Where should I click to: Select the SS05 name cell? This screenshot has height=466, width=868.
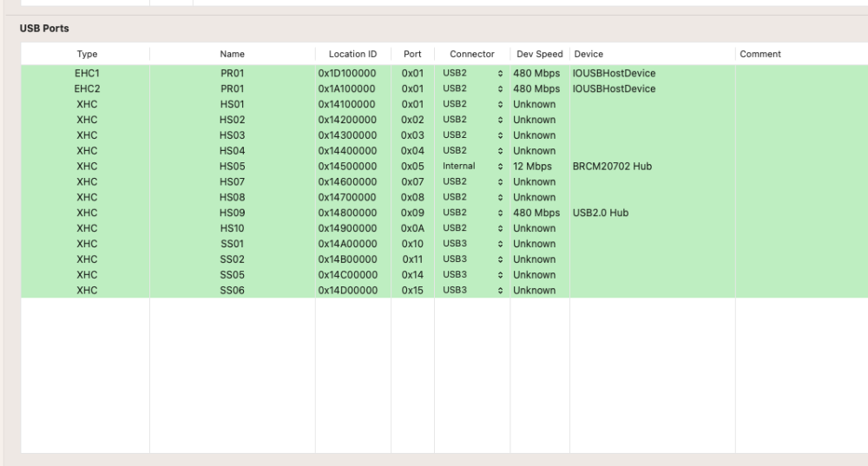pyautogui.click(x=232, y=274)
